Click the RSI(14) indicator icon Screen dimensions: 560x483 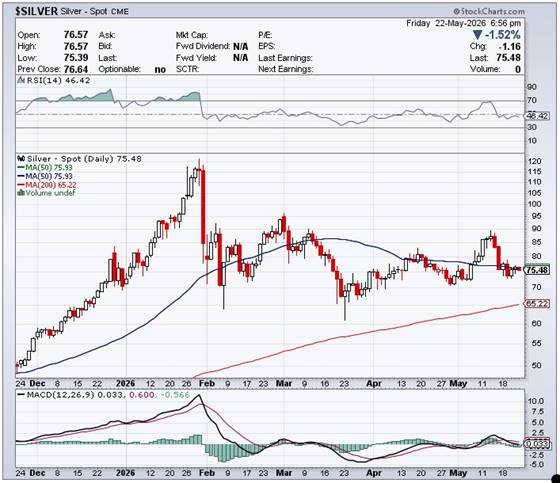click(21, 80)
